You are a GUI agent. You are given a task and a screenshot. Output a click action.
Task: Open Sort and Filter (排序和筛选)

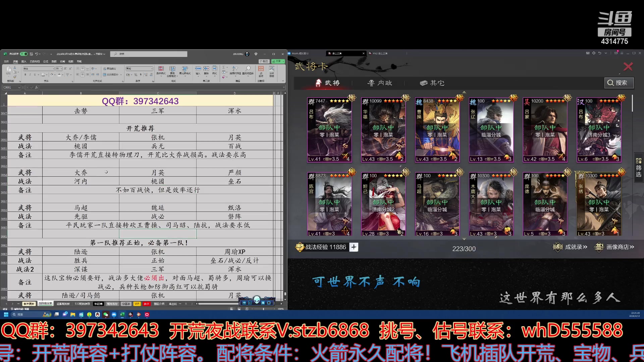point(235,70)
